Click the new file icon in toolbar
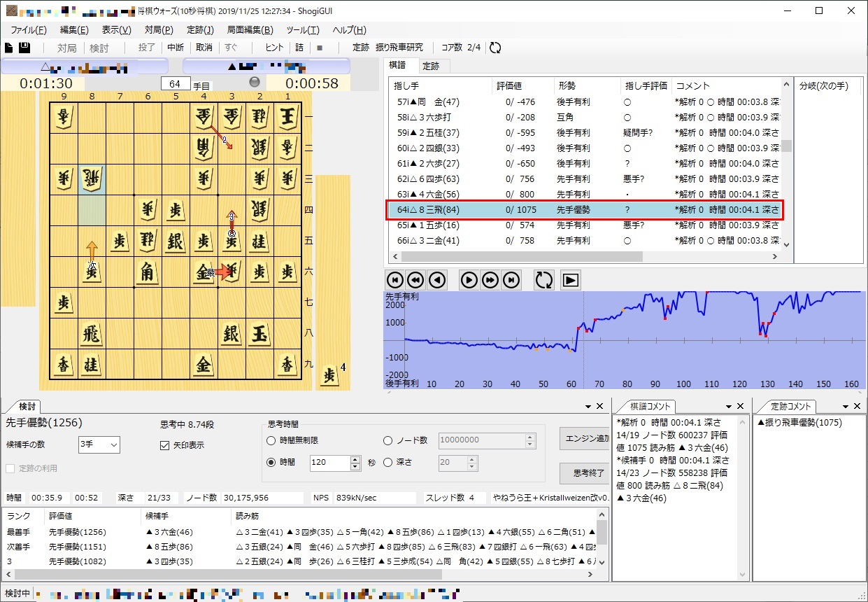 coord(8,48)
